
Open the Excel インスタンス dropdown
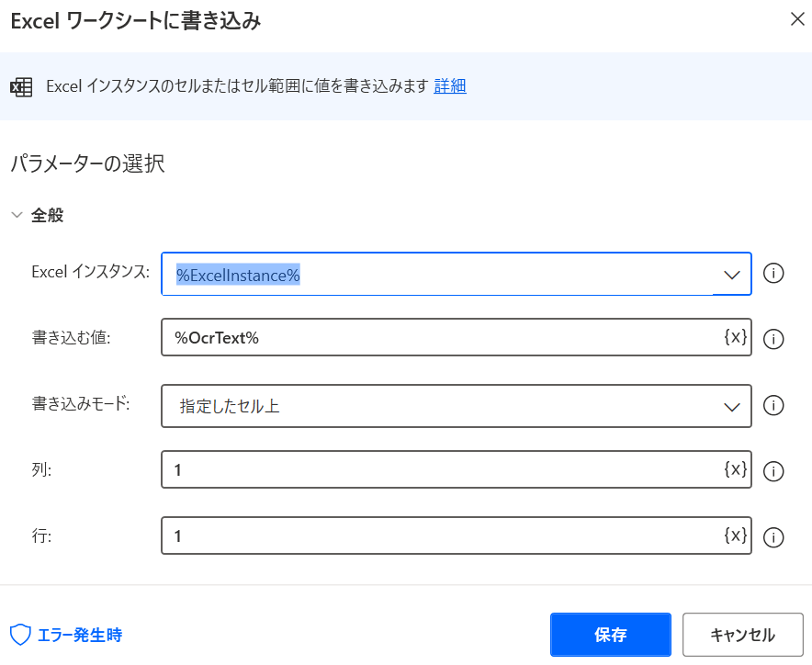pyautogui.click(x=731, y=274)
